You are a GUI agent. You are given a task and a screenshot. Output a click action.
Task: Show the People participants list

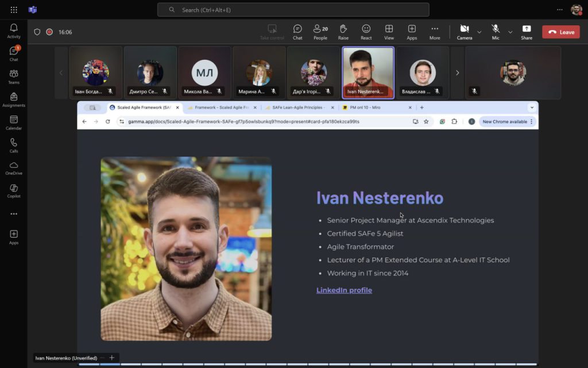click(x=320, y=32)
